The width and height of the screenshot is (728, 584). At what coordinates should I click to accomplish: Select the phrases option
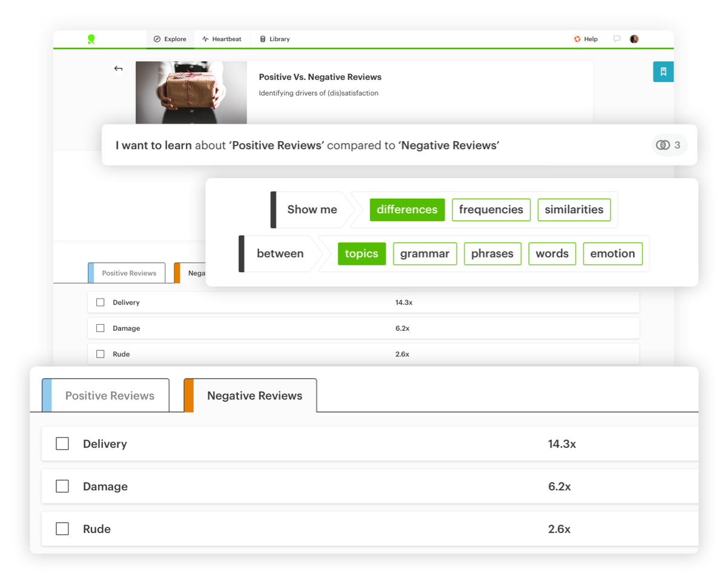coord(492,253)
